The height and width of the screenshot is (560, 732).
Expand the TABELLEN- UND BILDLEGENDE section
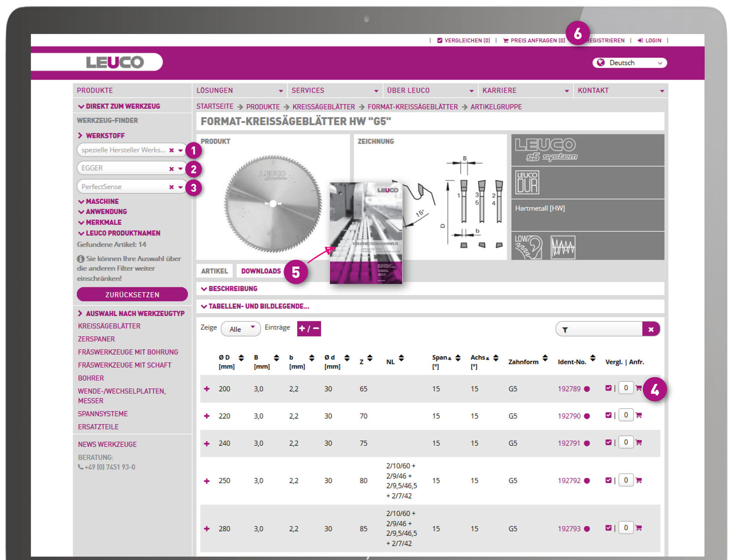255,307
